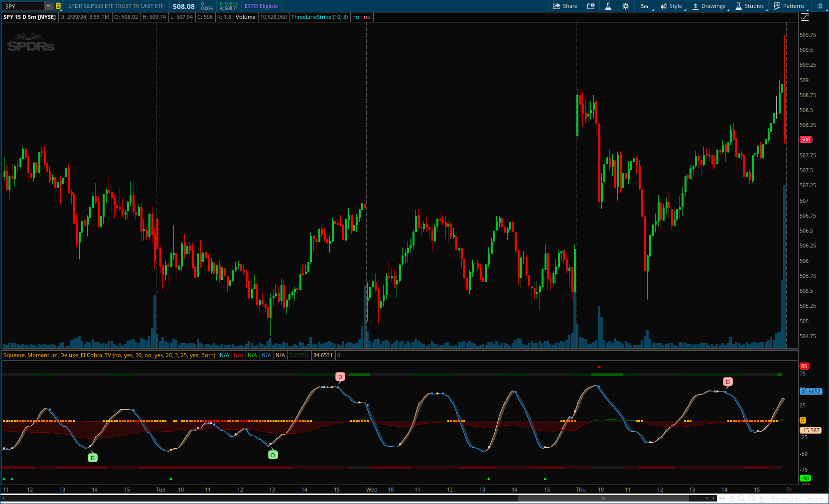Screen dimensions: 829x504
Task: Open the SPY symbol dropdown arrow
Action: click(x=48, y=6)
